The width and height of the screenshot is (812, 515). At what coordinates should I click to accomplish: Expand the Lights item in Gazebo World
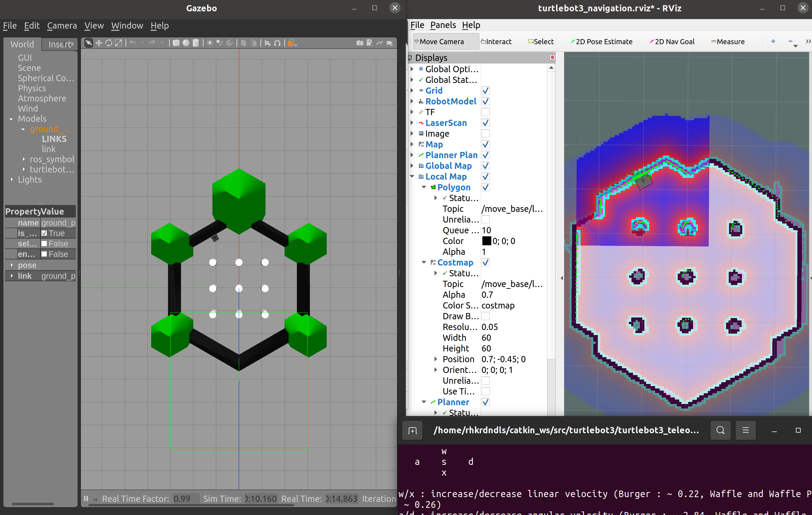pos(12,179)
